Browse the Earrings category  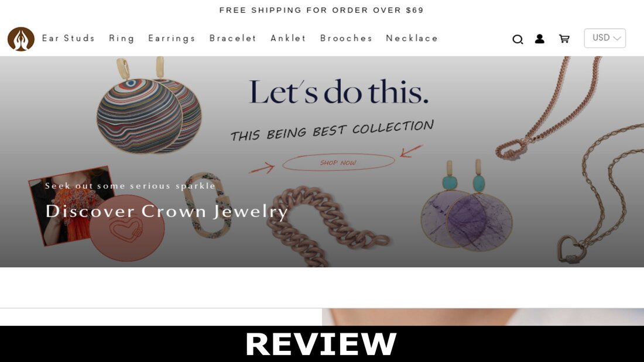[172, 39]
